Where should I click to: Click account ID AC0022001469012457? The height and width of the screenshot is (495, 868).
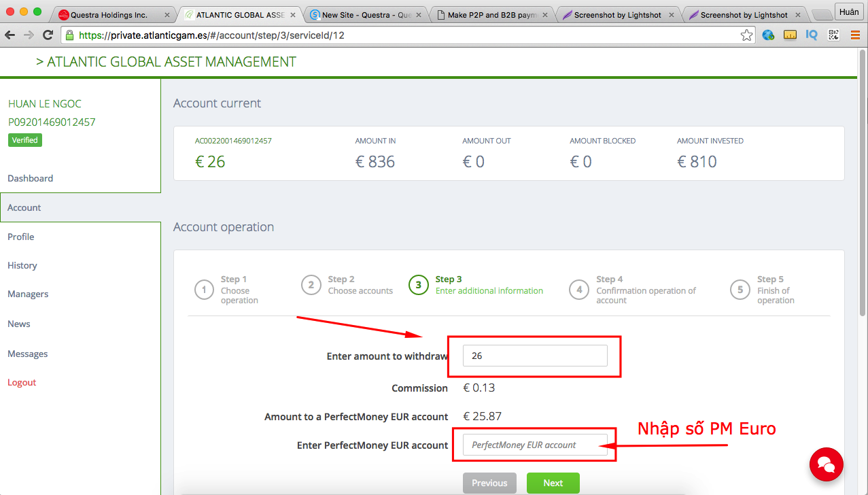(233, 141)
